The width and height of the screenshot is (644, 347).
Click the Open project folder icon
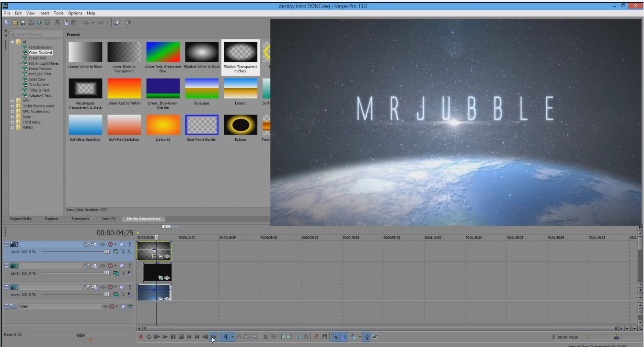(x=15, y=23)
